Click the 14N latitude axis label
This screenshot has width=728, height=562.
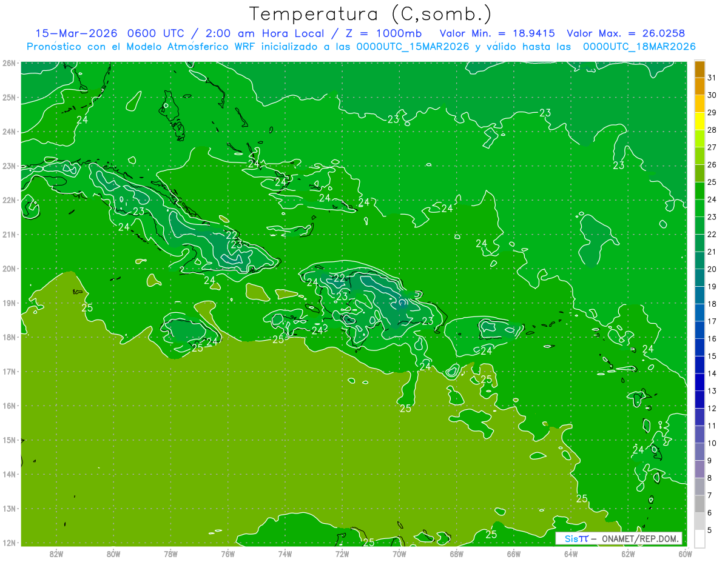coord(9,474)
